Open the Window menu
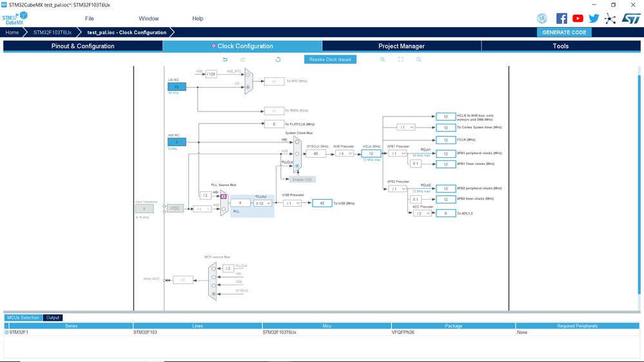This screenshot has height=362, width=644. (149, 19)
